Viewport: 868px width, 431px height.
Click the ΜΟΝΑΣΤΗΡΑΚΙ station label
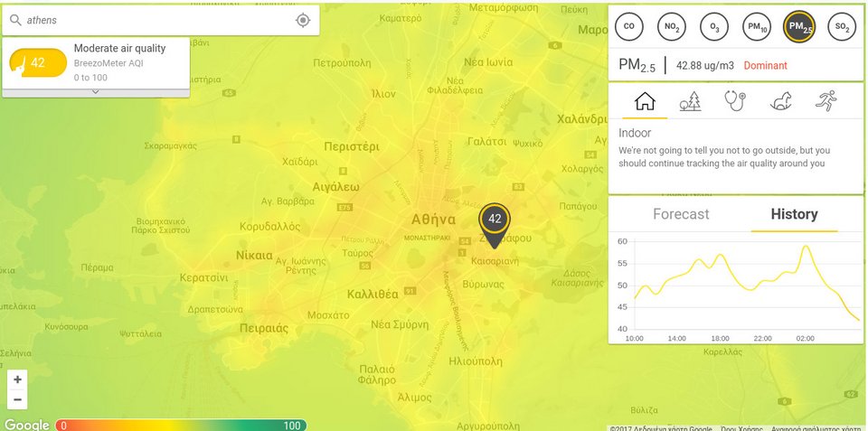pos(428,238)
